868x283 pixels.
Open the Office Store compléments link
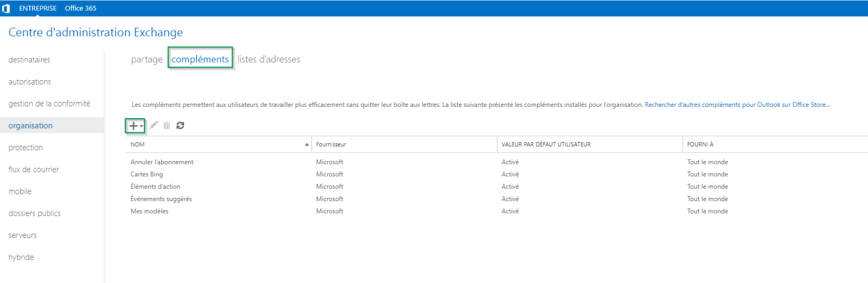pos(737,105)
